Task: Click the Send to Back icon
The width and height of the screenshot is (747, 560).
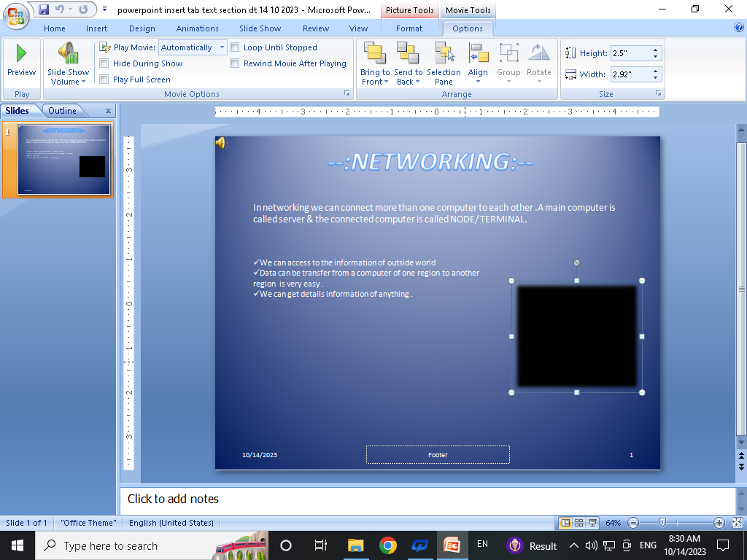Action: [x=408, y=53]
